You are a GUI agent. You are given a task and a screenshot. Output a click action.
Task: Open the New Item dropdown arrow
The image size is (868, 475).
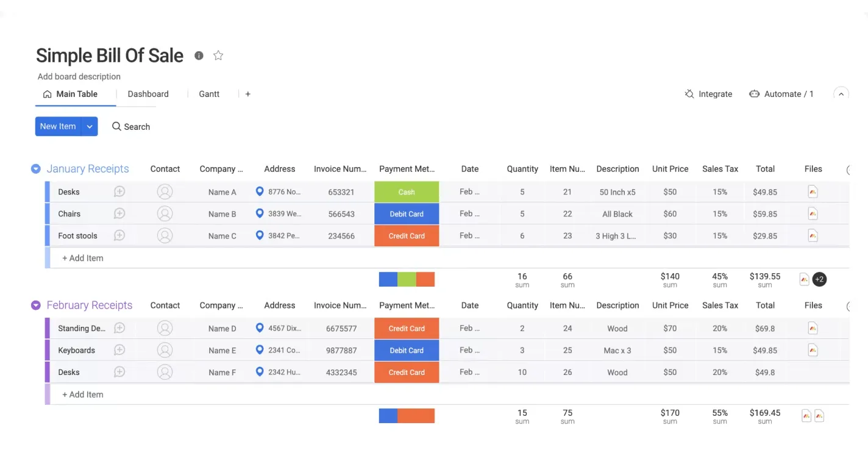(x=90, y=126)
